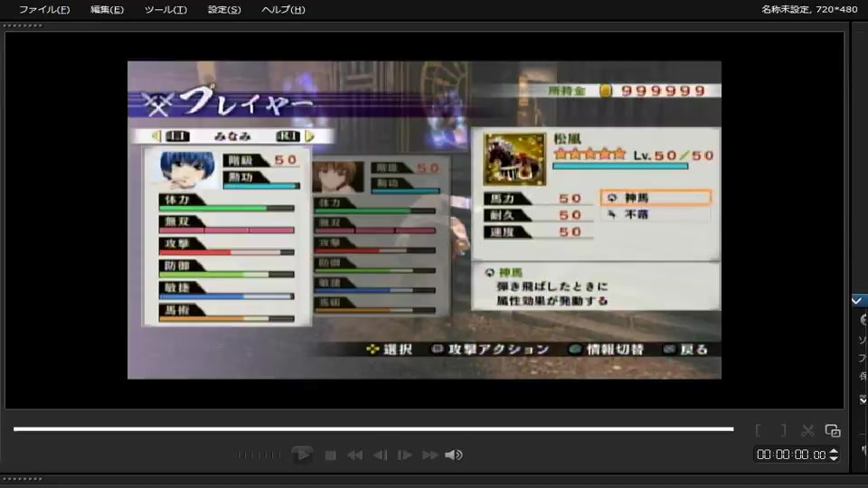
Task: Increase timecode with the up arrow
Action: point(834,452)
